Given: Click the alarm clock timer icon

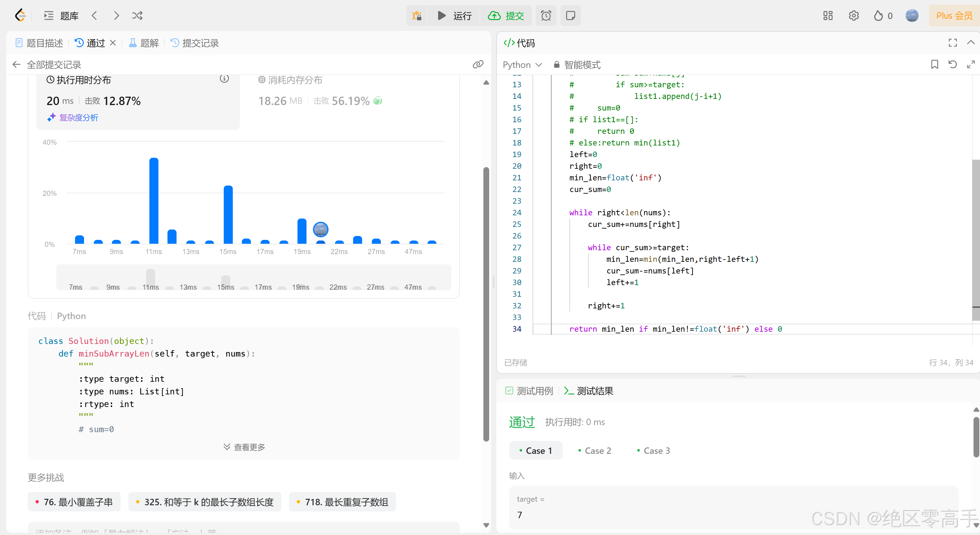Looking at the screenshot, I should coord(546,16).
